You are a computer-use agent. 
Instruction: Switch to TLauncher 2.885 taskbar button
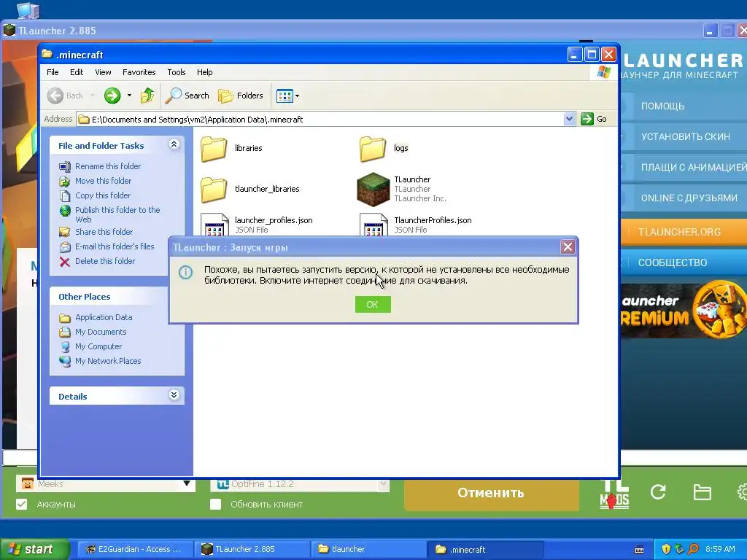[252, 549]
